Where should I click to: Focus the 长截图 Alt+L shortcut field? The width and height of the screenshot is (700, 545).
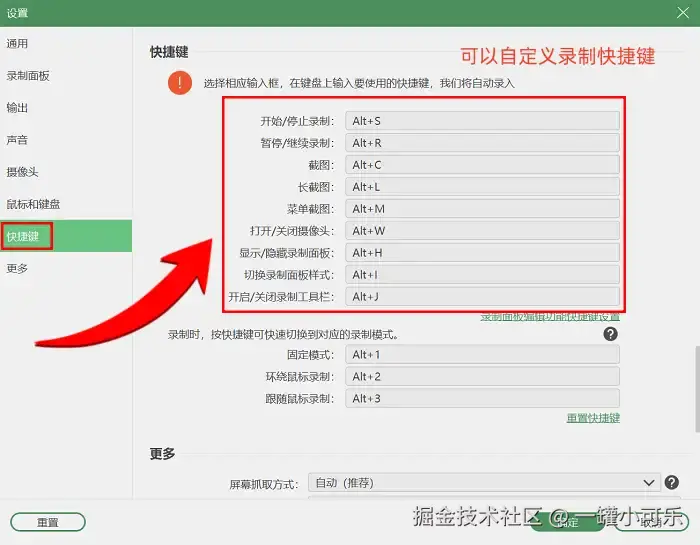[x=482, y=187]
